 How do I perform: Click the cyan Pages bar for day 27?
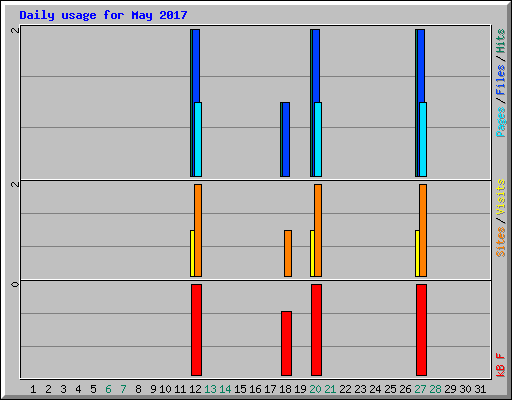tap(423, 139)
